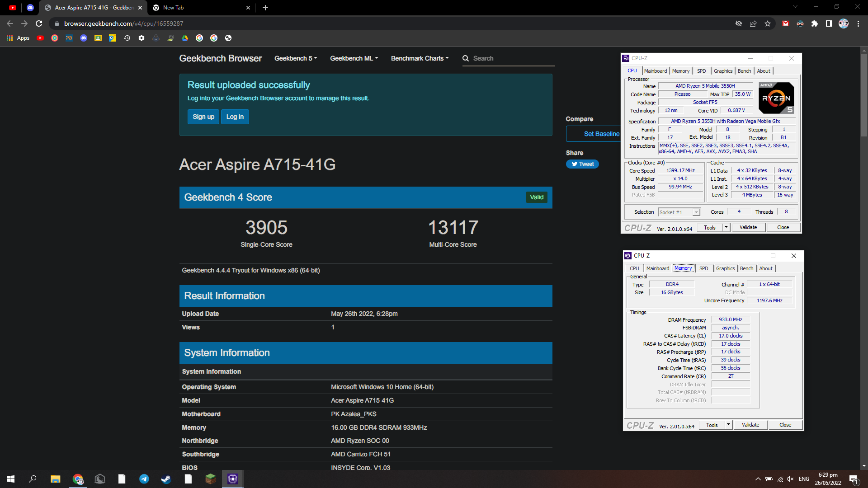Open the clock showing 6:29 pm
The height and width of the screenshot is (488, 868).
(828, 479)
